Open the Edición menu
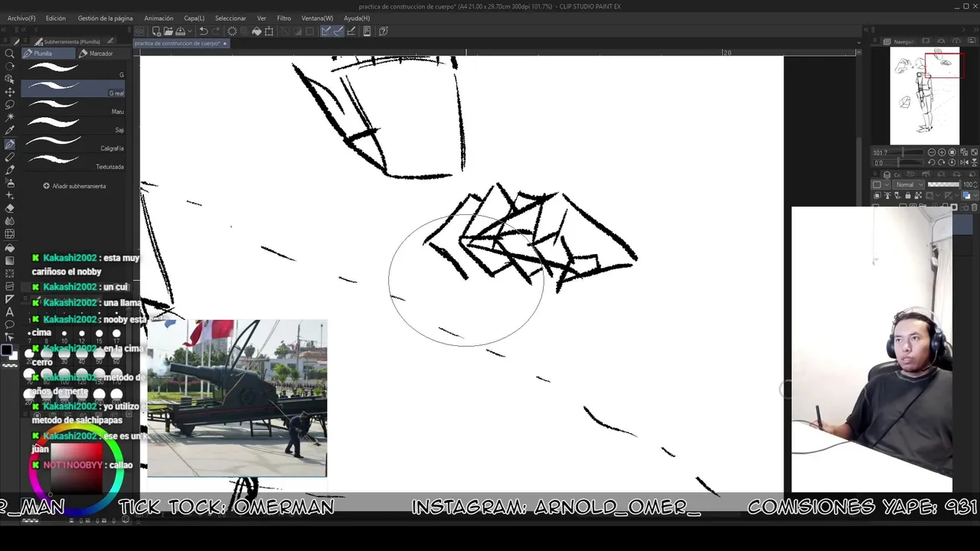Image resolution: width=980 pixels, height=551 pixels. (x=55, y=18)
